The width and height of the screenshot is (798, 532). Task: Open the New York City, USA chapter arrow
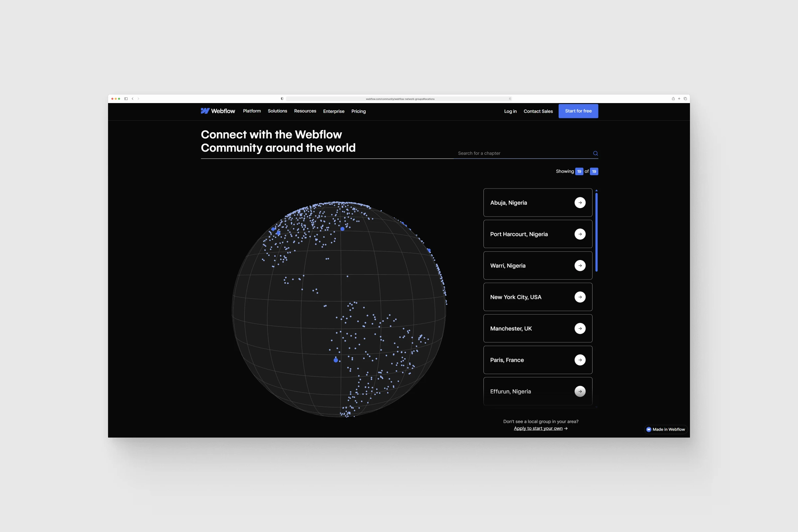click(580, 297)
